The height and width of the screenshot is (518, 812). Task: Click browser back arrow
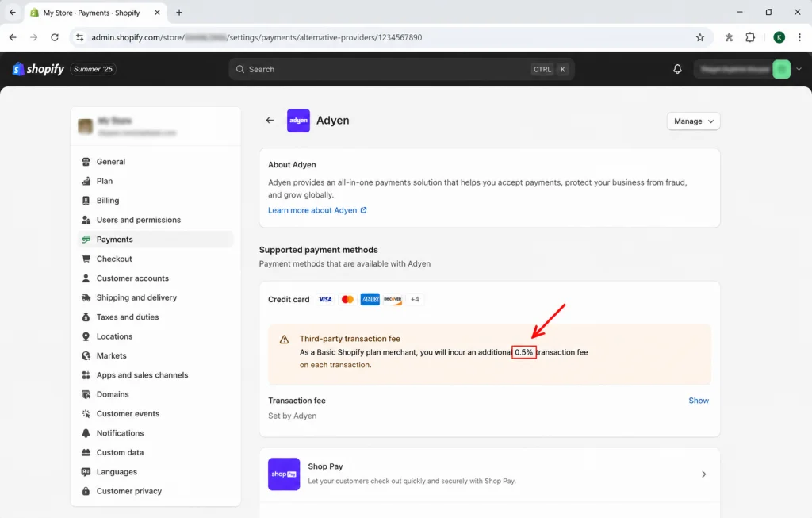(13, 37)
